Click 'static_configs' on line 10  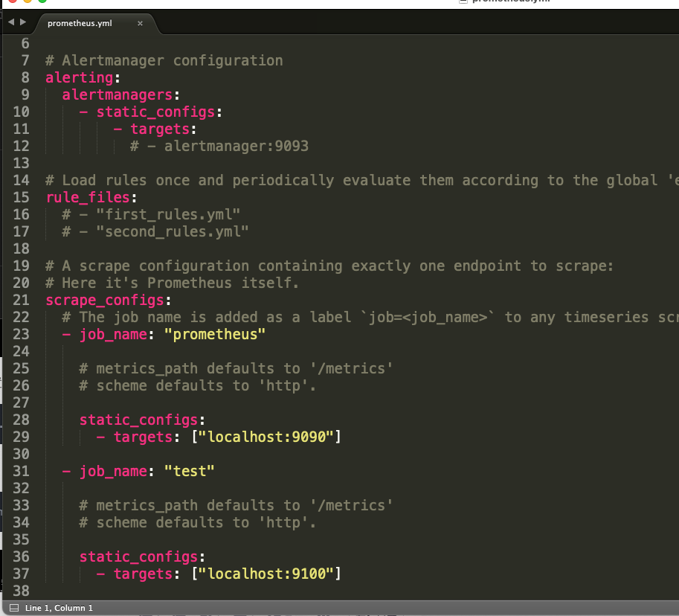[x=156, y=112]
